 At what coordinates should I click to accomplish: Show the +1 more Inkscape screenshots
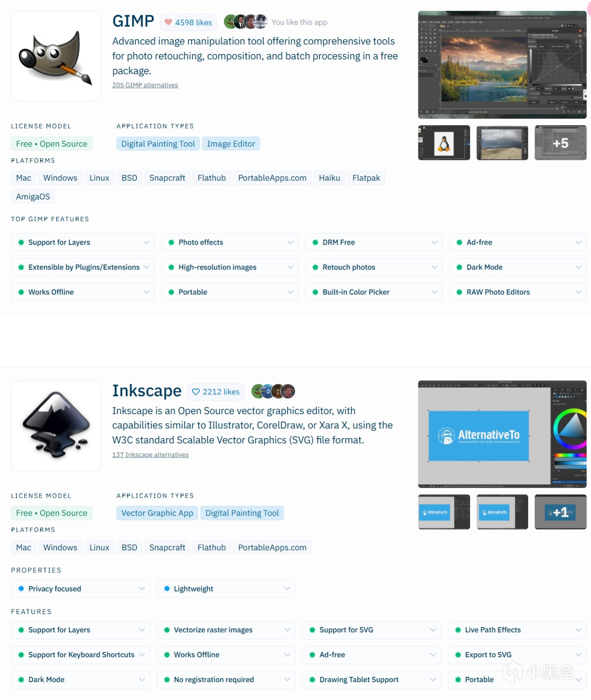[x=561, y=512]
